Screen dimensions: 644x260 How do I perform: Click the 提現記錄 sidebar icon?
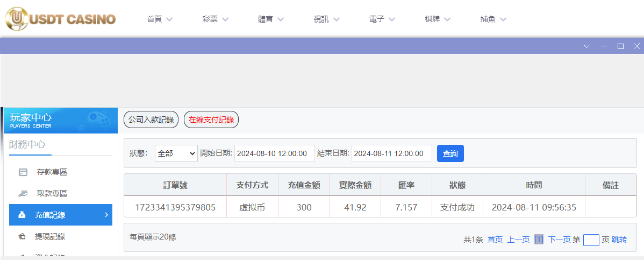22,236
